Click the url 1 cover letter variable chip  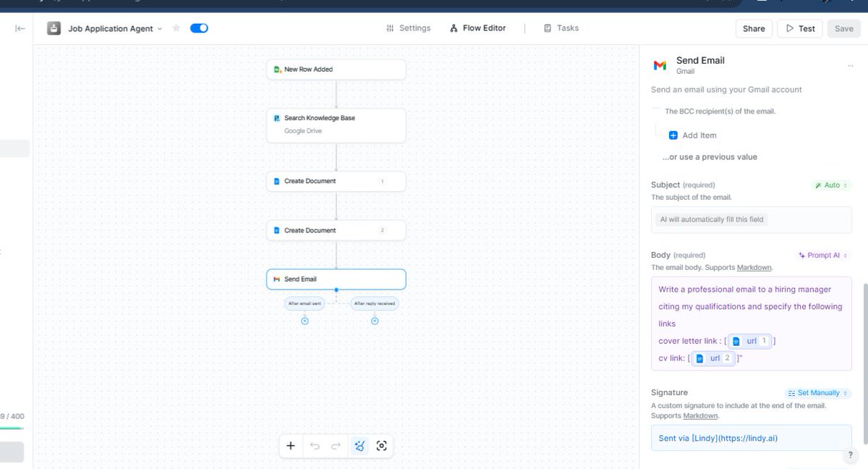[750, 341]
